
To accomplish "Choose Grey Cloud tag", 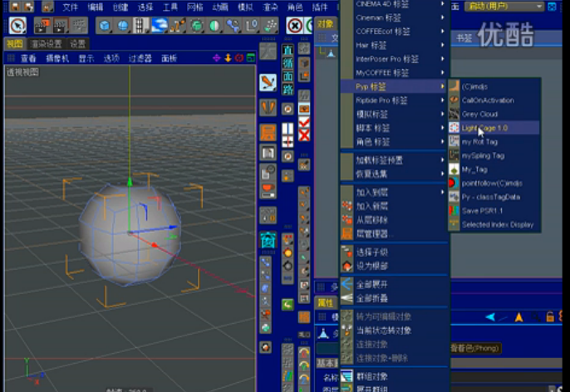I will coord(494,114).
